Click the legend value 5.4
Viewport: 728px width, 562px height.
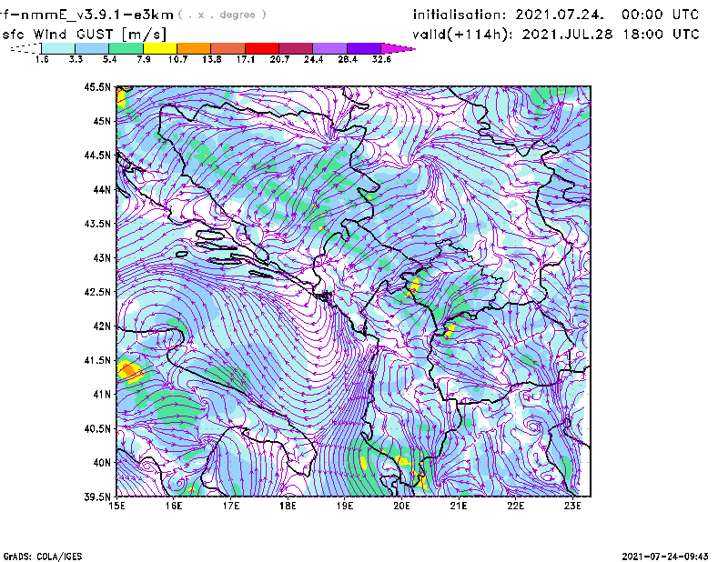pos(109,59)
